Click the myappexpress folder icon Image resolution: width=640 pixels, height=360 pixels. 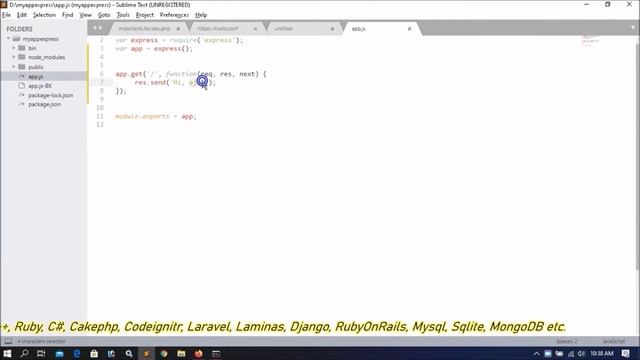pyautogui.click(x=16, y=39)
